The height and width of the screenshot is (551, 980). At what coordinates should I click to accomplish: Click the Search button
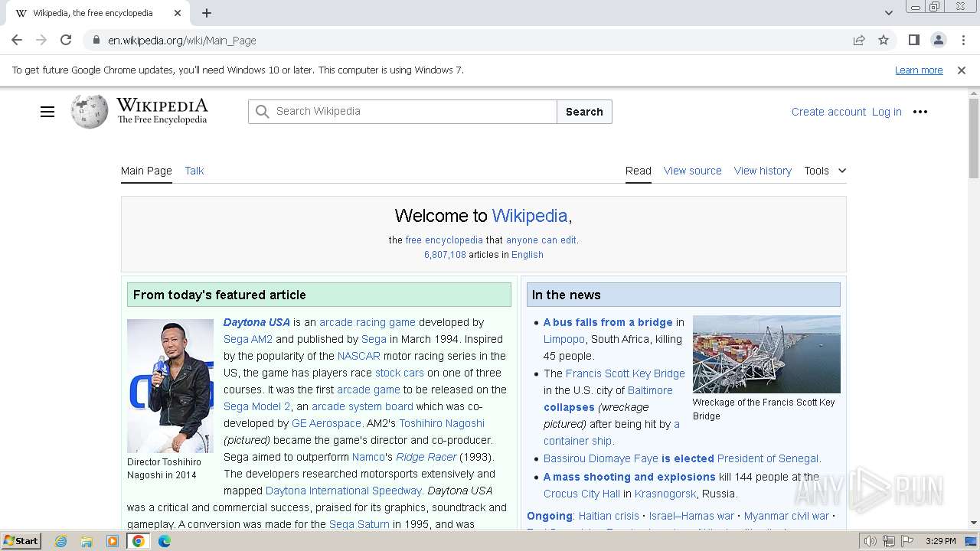pos(584,112)
